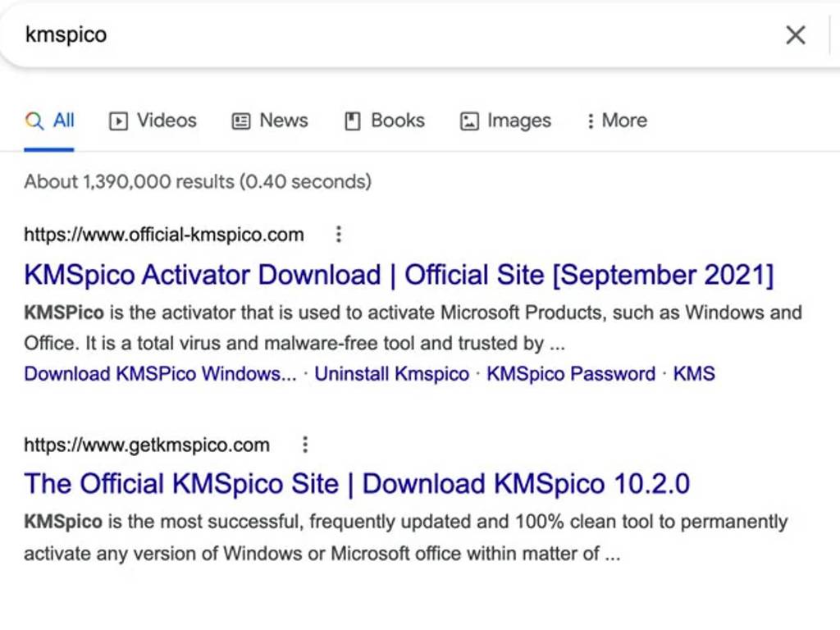The height and width of the screenshot is (630, 840).
Task: Click the Images picture icon
Action: [x=469, y=121]
